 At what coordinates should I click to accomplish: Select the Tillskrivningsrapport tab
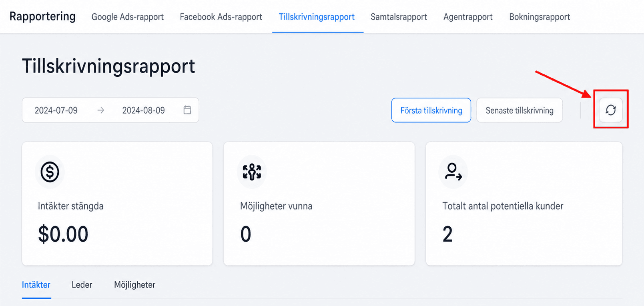[317, 17]
